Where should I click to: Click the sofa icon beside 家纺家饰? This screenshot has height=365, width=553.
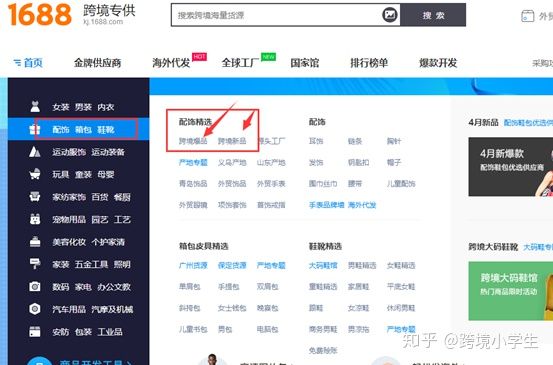pos(35,196)
